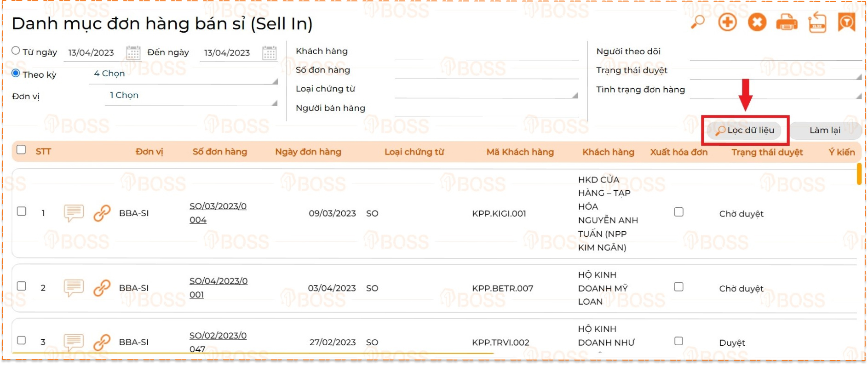The image size is (868, 365).
Task: Toggle Xuất hóa đơn for KPP.BETR.007
Action: pos(679,287)
